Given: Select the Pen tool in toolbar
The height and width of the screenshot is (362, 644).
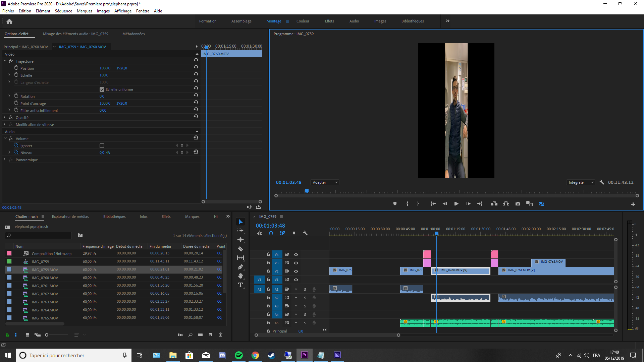Looking at the screenshot, I should [x=240, y=267].
